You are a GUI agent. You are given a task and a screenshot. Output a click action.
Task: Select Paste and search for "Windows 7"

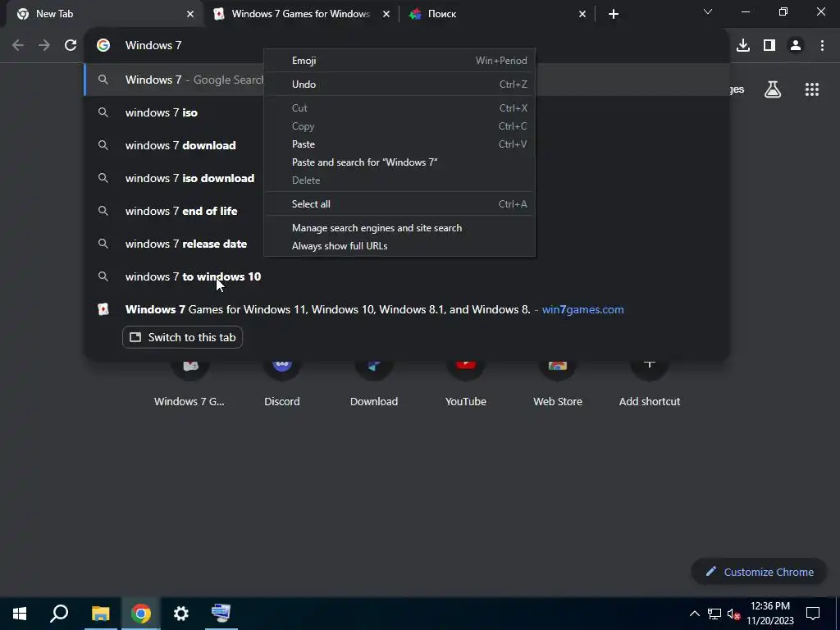pos(399,162)
